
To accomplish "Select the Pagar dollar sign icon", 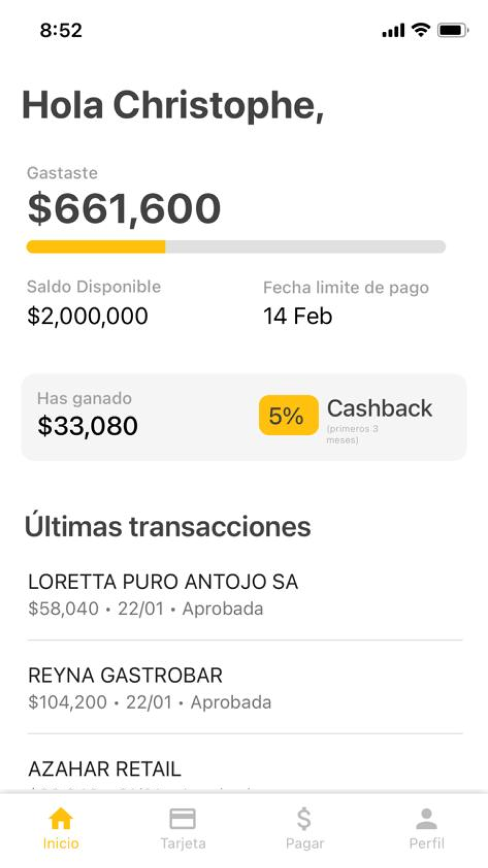I will click(304, 819).
